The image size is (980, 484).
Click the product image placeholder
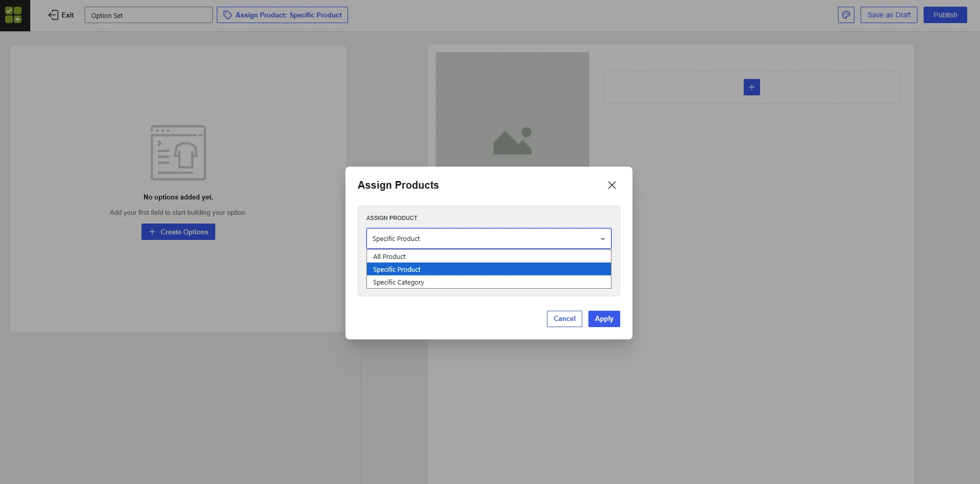tap(513, 110)
